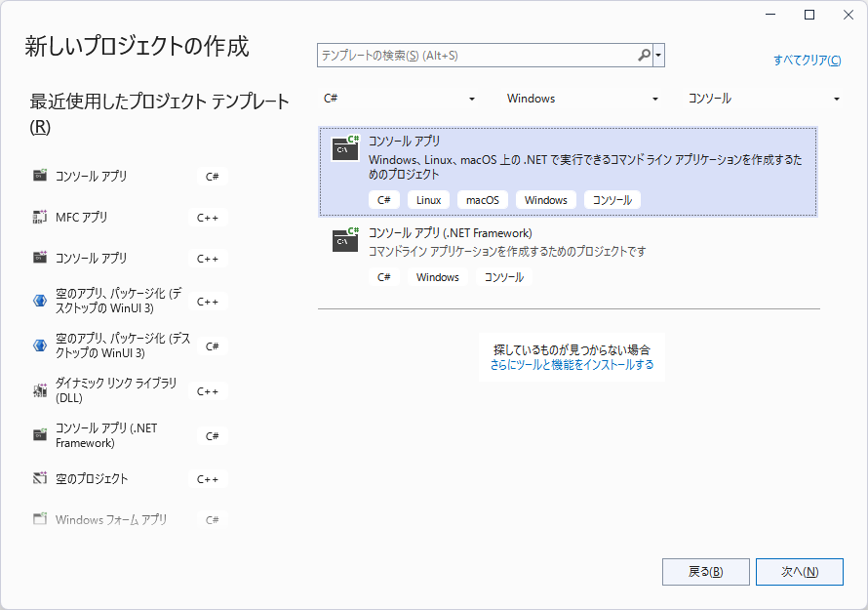Open the Windows platform filter dropdown
868x610 pixels.
pos(582,99)
